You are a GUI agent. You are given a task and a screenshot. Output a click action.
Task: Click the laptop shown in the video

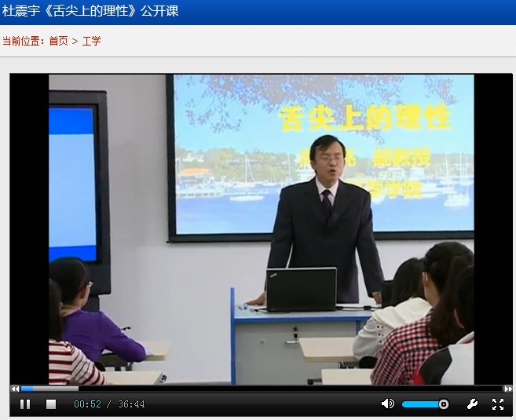(x=301, y=289)
